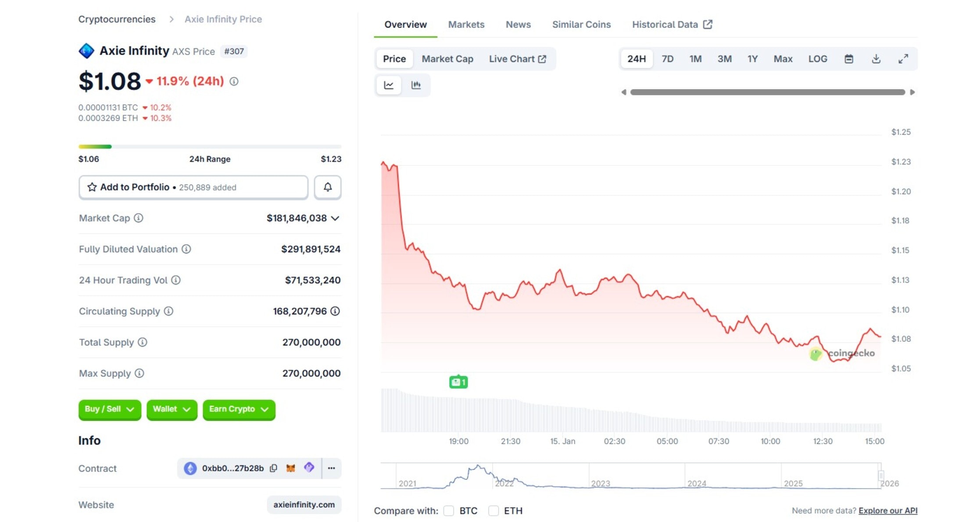This screenshot has width=980, height=522.
Task: Click the chart horizontal range scrollbar
Action: (x=767, y=92)
